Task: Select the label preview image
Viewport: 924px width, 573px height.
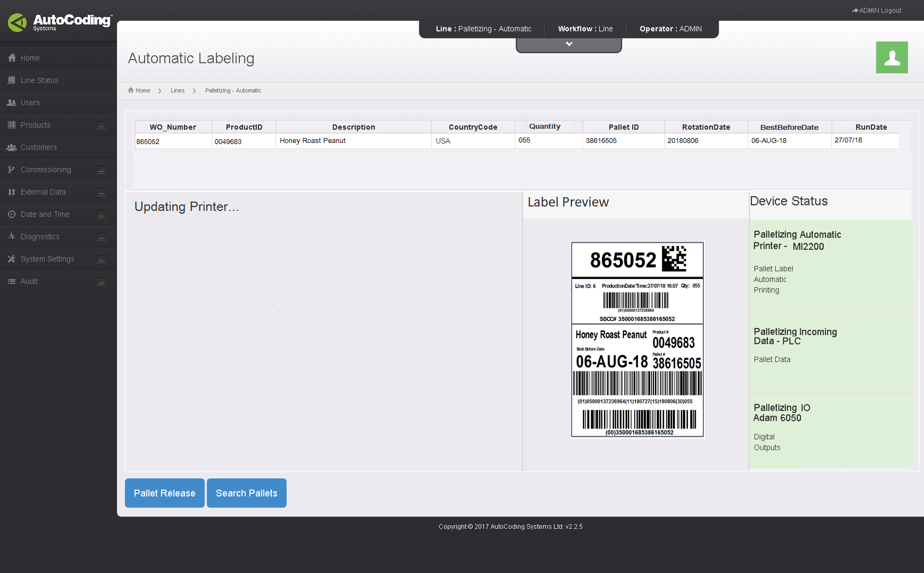Action: (x=637, y=340)
